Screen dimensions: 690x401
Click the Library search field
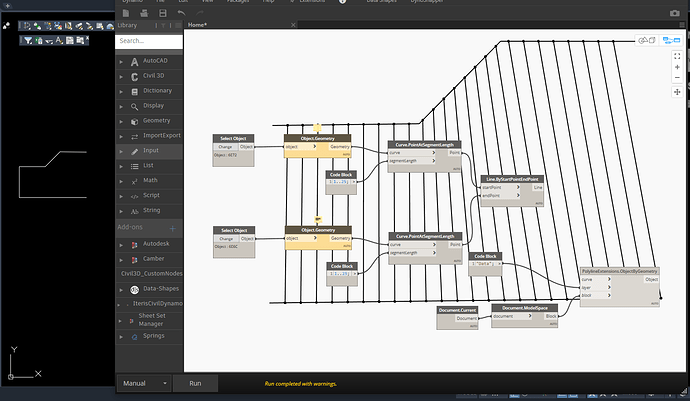[x=149, y=41]
